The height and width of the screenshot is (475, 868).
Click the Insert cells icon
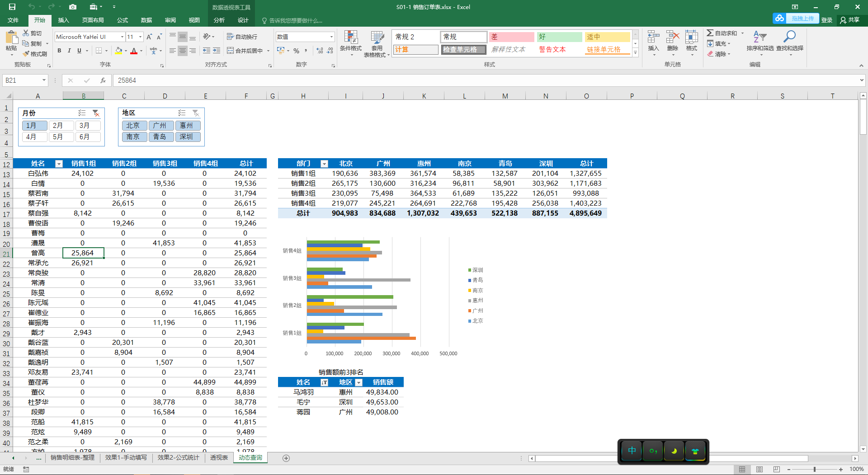[653, 37]
